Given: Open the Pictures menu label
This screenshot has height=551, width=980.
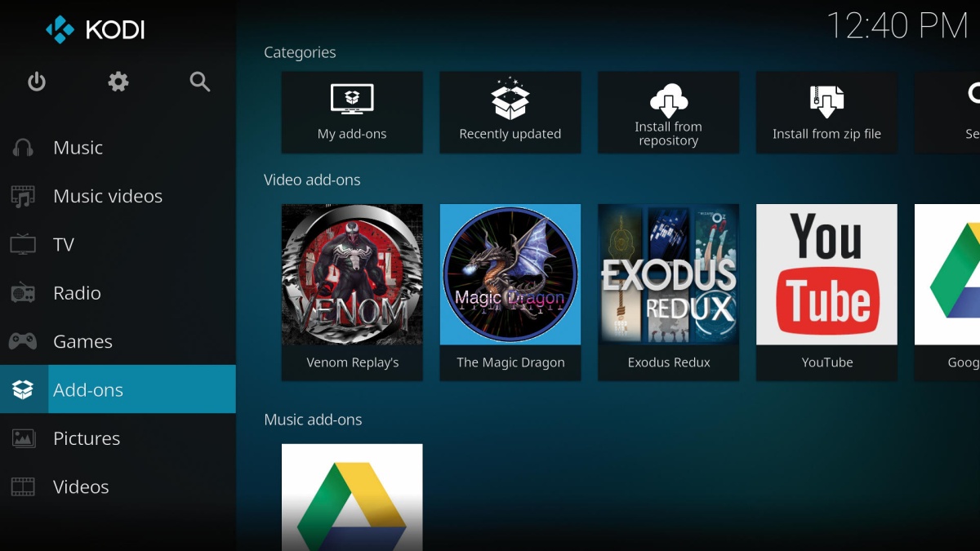Looking at the screenshot, I should [87, 438].
